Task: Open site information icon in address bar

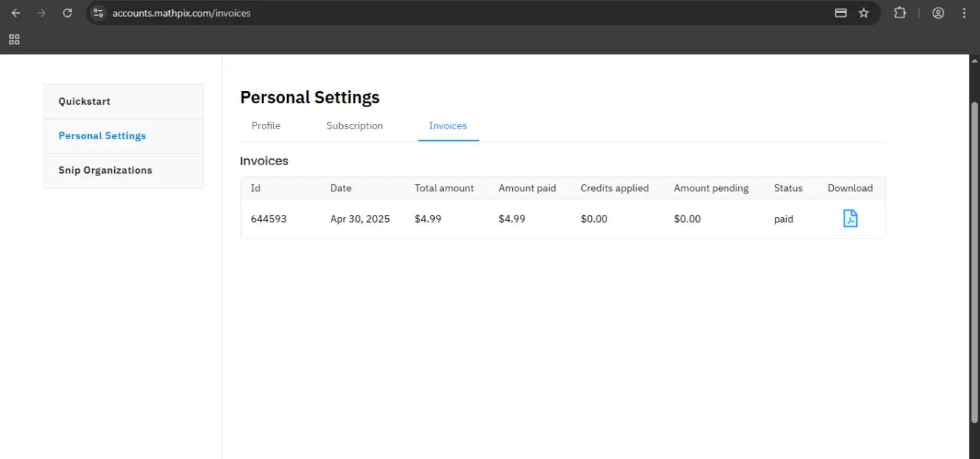Action: click(98, 13)
